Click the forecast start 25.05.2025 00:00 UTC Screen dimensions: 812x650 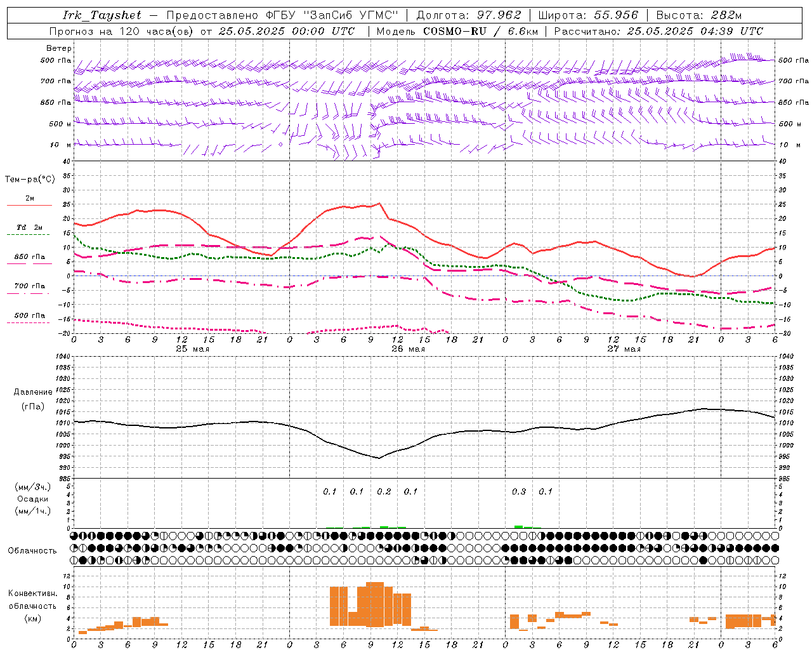[286, 31]
